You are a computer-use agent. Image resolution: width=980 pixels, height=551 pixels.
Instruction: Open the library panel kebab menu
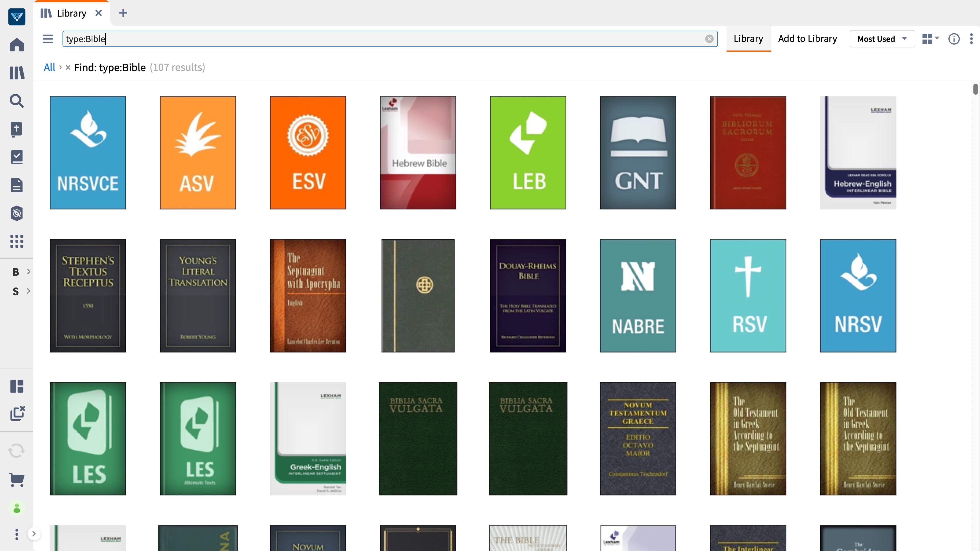[x=971, y=39]
